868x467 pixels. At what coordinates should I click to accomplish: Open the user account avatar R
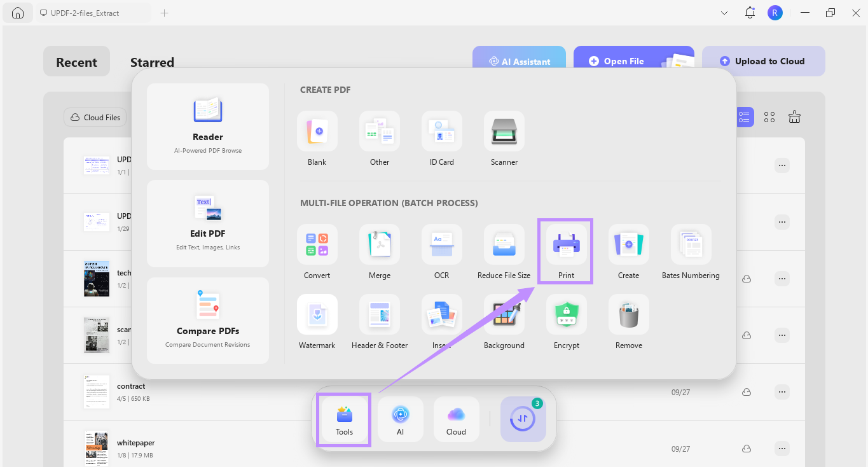[x=775, y=13]
